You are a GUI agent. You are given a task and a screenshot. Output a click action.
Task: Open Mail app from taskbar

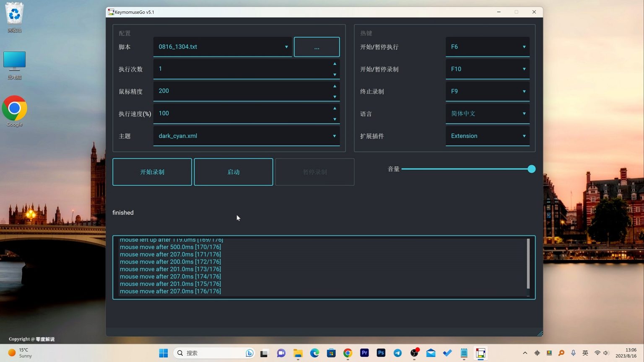[x=431, y=353]
